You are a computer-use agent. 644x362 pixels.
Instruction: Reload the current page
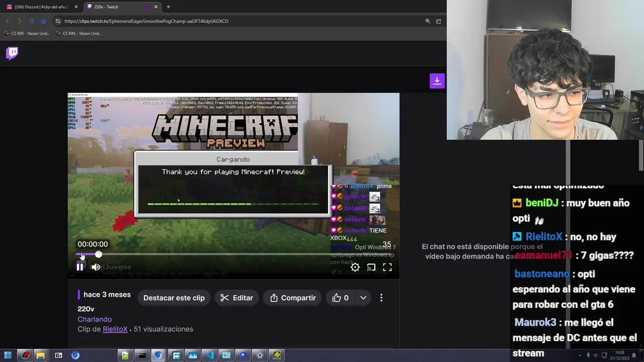(31, 21)
